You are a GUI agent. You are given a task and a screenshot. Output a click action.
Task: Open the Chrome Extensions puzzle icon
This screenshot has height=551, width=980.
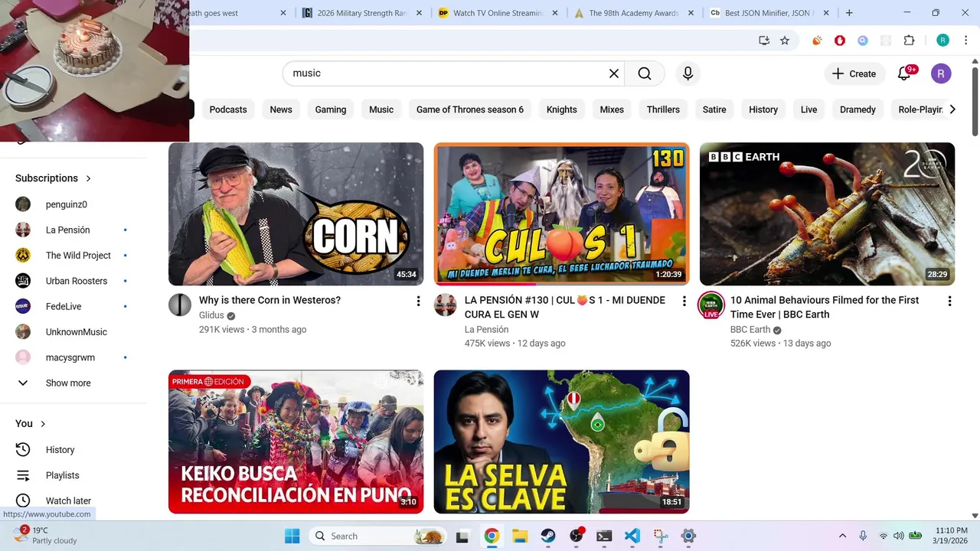(910, 41)
